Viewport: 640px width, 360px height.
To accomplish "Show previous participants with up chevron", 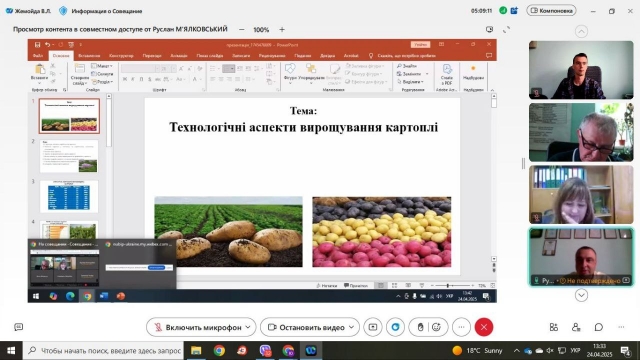I will (x=581, y=31).
